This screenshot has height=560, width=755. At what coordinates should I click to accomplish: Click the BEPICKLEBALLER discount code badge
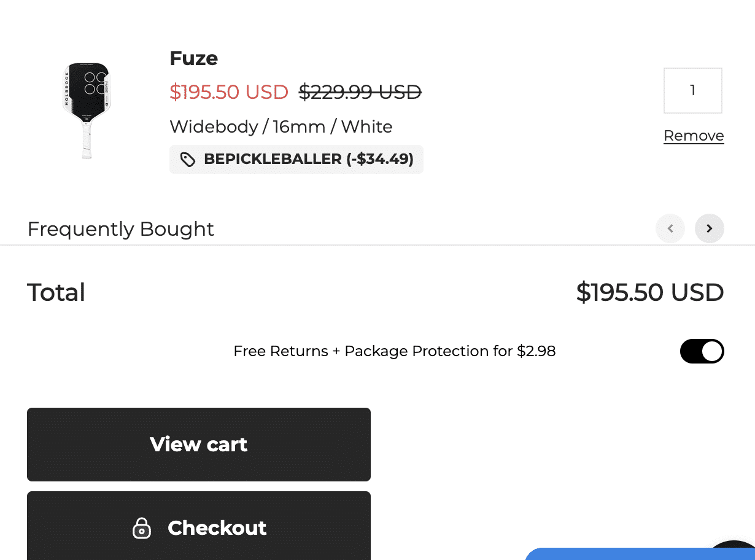(296, 160)
